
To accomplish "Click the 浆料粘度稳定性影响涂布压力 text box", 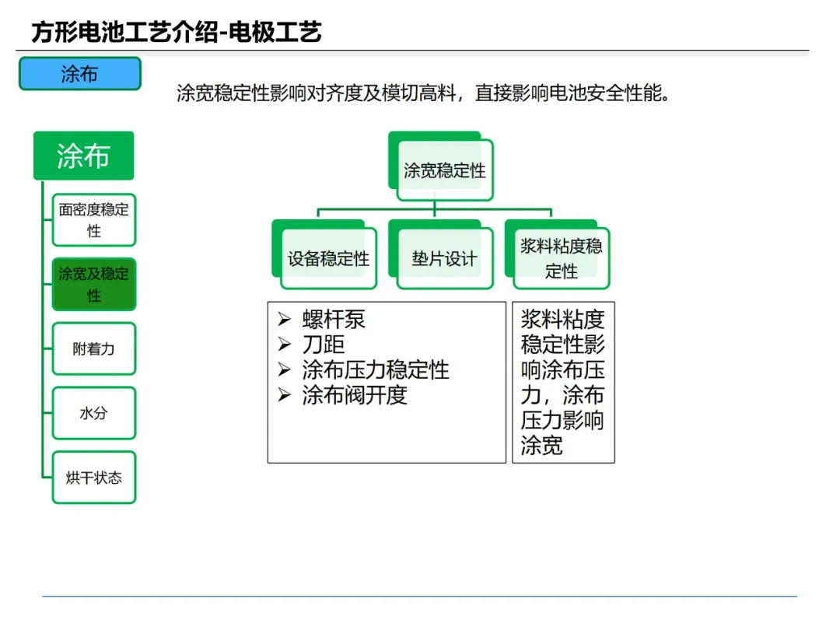I will pyautogui.click(x=564, y=383).
